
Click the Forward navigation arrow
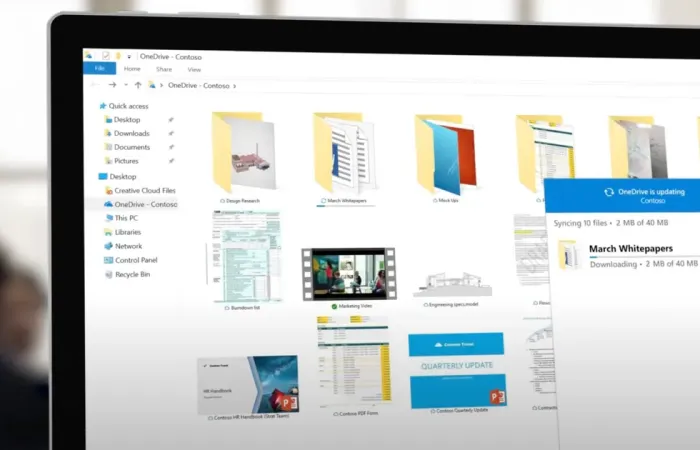112,84
